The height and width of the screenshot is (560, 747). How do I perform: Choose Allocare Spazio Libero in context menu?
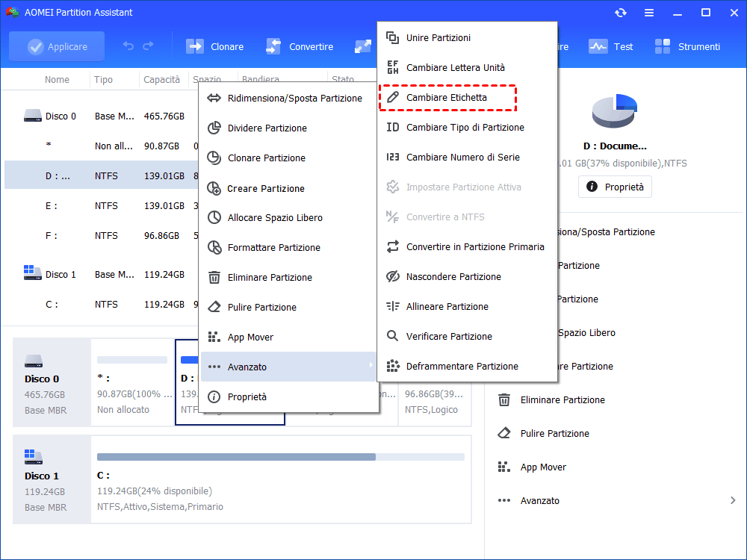pos(288,217)
